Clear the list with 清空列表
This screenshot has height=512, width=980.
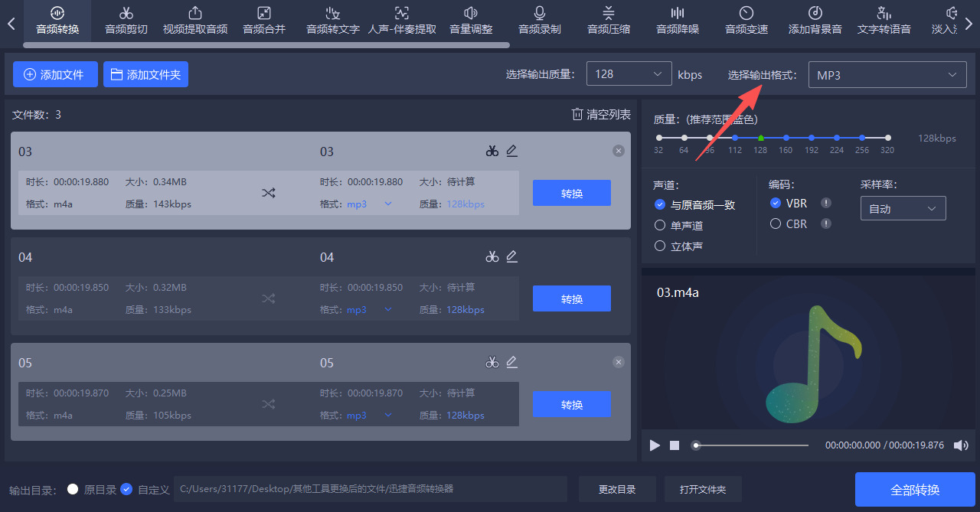[601, 114]
